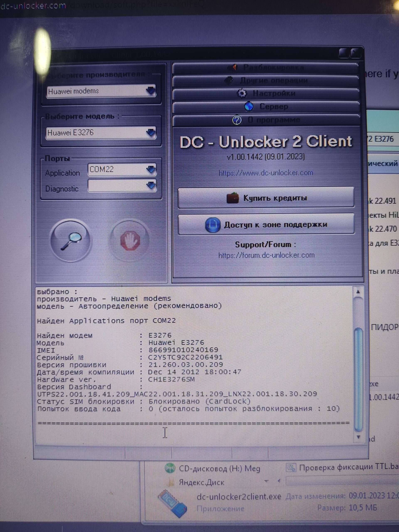The image size is (399, 532).
Task: Click the Статус SIM блокировки line in log
Action: (144, 401)
